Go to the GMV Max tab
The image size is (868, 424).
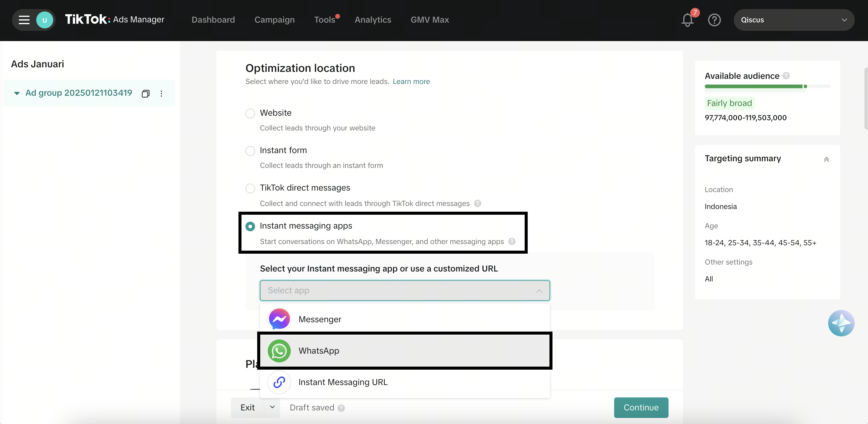click(430, 20)
